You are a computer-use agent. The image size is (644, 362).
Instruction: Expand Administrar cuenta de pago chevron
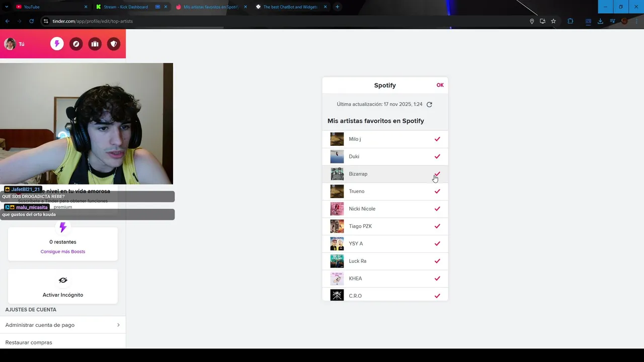click(118, 325)
